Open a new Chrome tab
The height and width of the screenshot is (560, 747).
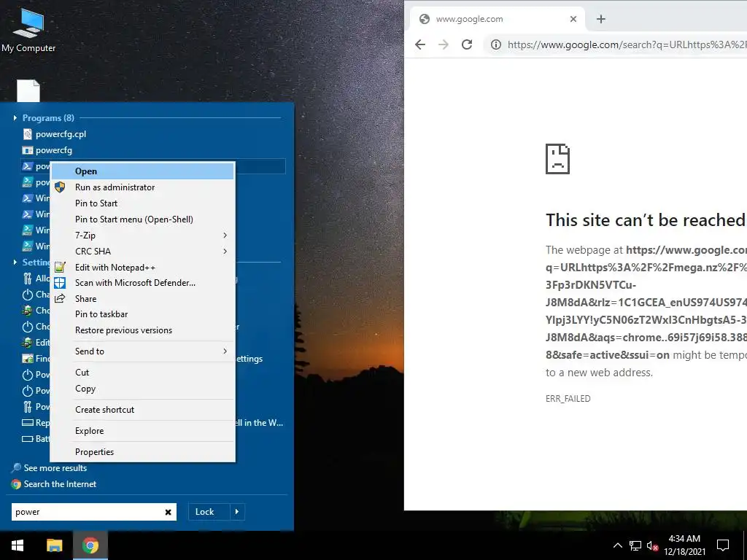(x=601, y=19)
